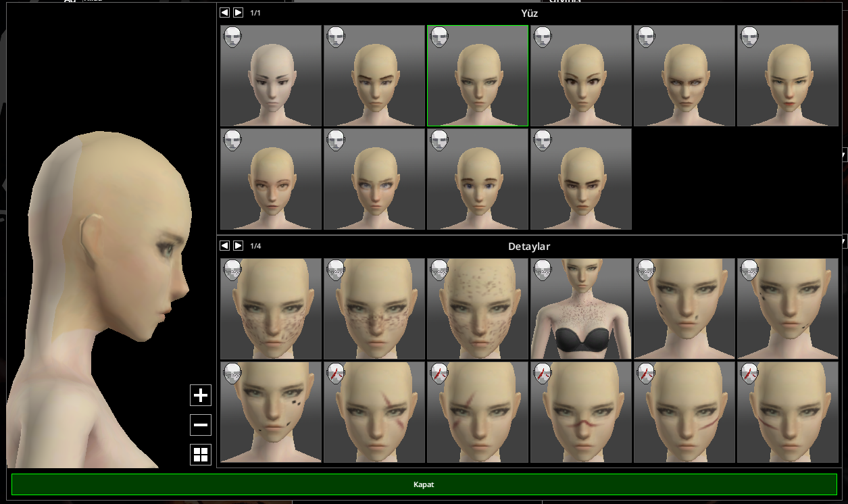Close the panel with the Kapat button
This screenshot has height=504, width=848.
pos(424,484)
